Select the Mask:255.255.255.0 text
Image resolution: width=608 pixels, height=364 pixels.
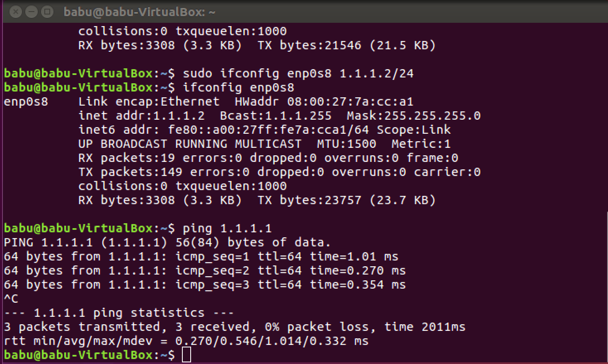tap(413, 116)
